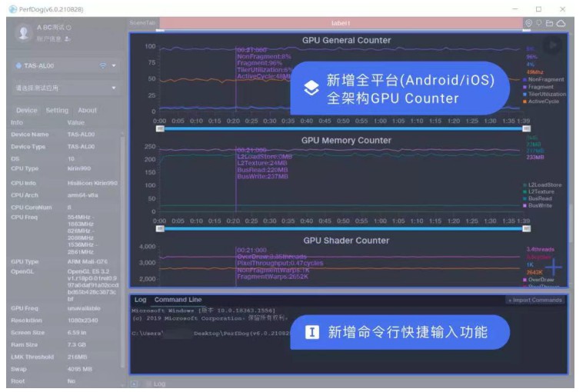586x392 pixels.
Task: Click the timed location pin icon
Action: tap(528, 23)
